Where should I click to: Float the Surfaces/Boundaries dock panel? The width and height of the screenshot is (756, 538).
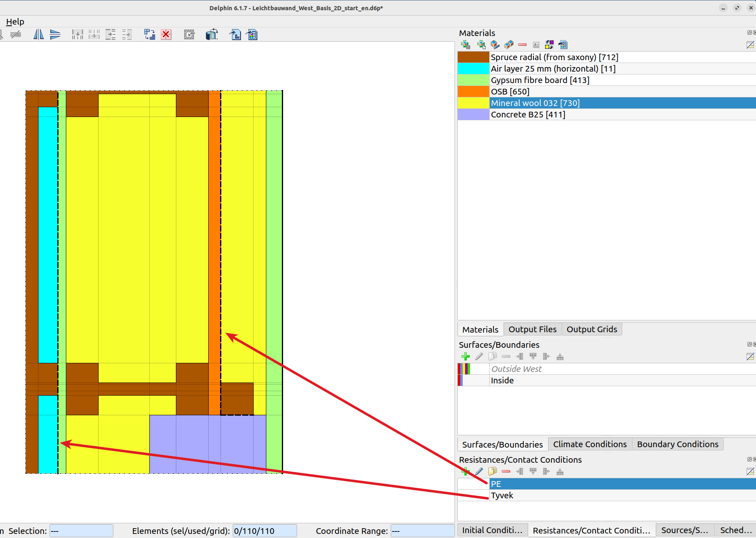click(x=749, y=344)
